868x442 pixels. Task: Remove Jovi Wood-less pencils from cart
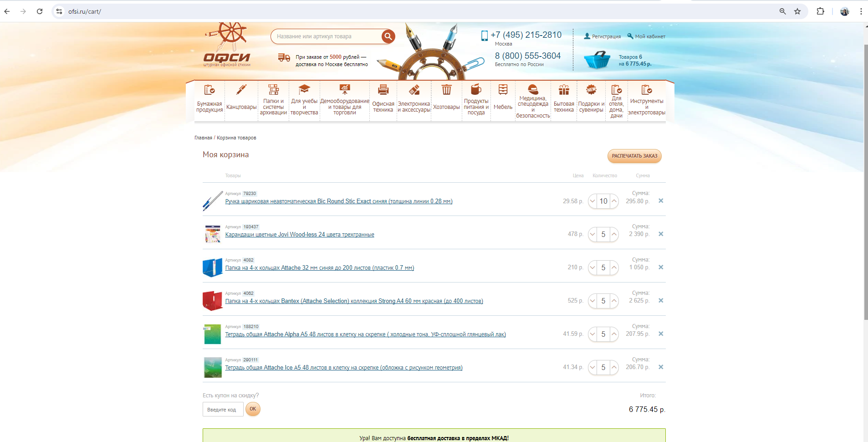[661, 234]
